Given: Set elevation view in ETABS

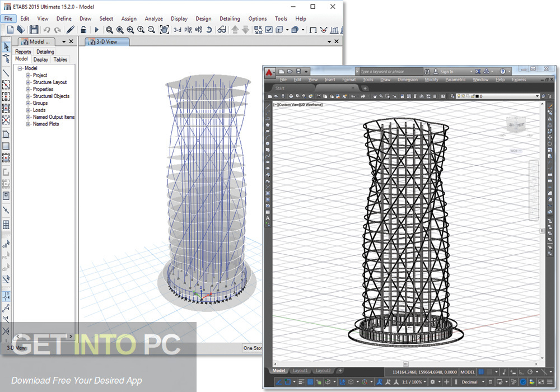Looking at the screenshot, I should 199,30.
